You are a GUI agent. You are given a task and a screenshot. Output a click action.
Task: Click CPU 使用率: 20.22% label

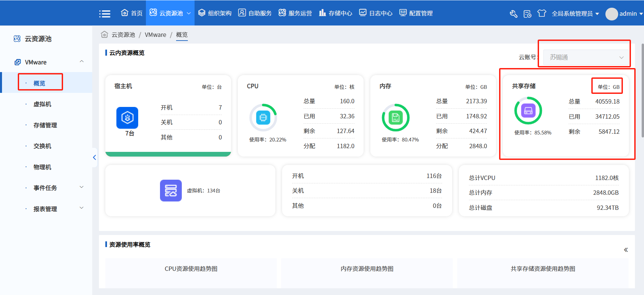(x=268, y=139)
